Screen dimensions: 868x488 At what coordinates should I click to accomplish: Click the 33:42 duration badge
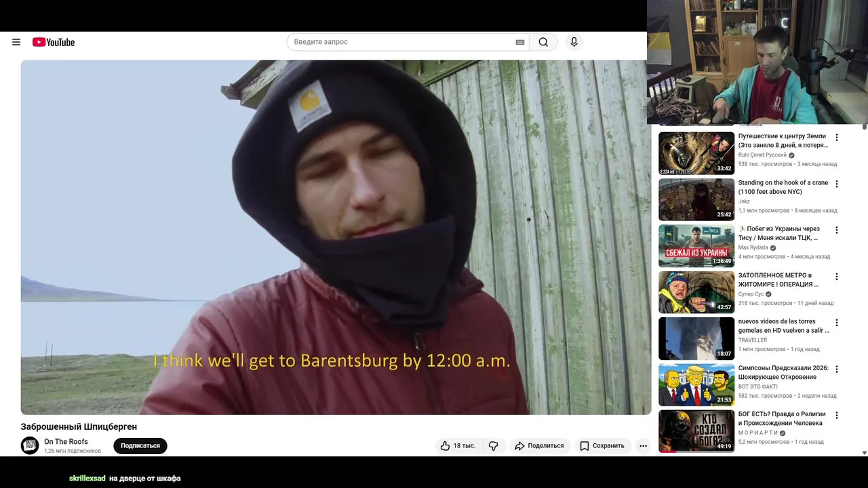[724, 169]
